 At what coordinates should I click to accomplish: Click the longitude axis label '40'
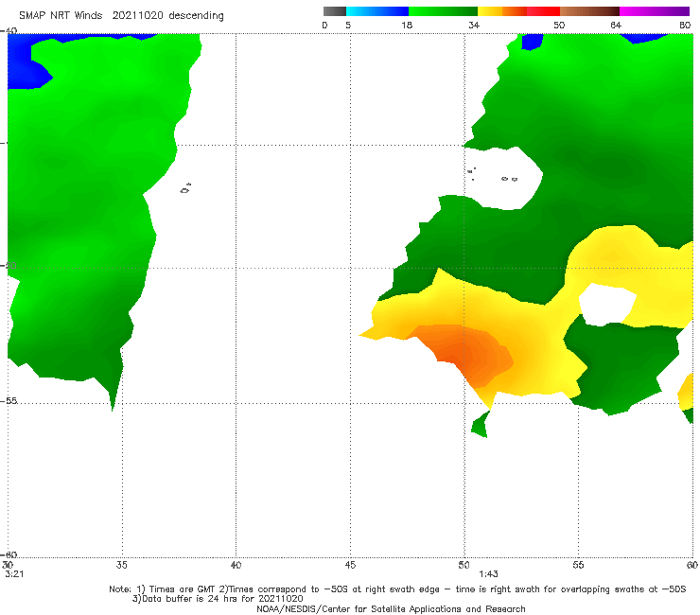pyautogui.click(x=236, y=565)
